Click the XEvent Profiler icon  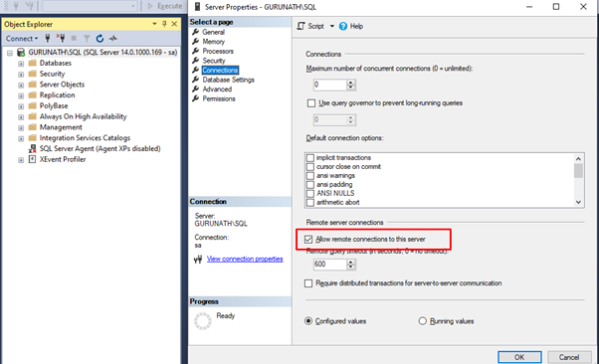33,159
